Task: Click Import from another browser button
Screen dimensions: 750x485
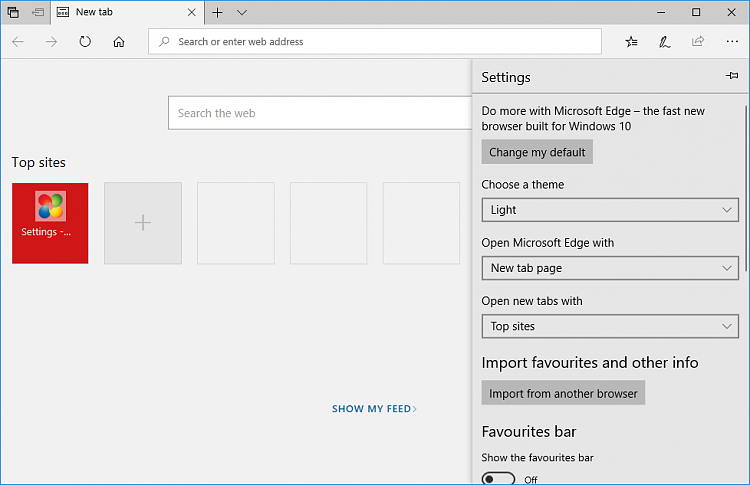Action: (x=563, y=393)
